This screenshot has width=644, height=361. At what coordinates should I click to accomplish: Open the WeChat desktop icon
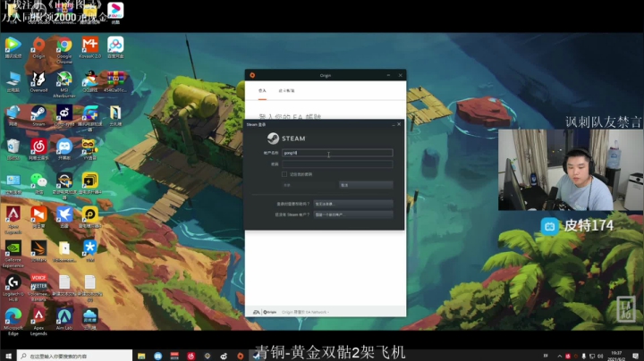point(38,183)
